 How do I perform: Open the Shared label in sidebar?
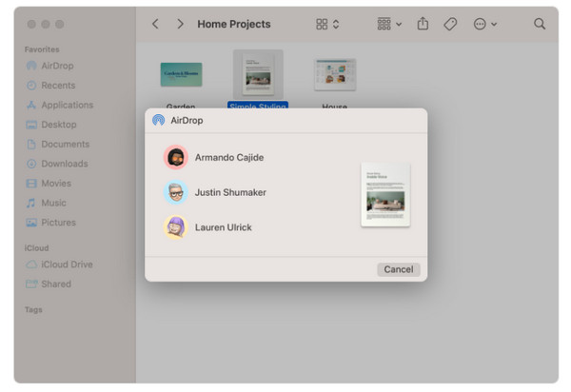(56, 284)
